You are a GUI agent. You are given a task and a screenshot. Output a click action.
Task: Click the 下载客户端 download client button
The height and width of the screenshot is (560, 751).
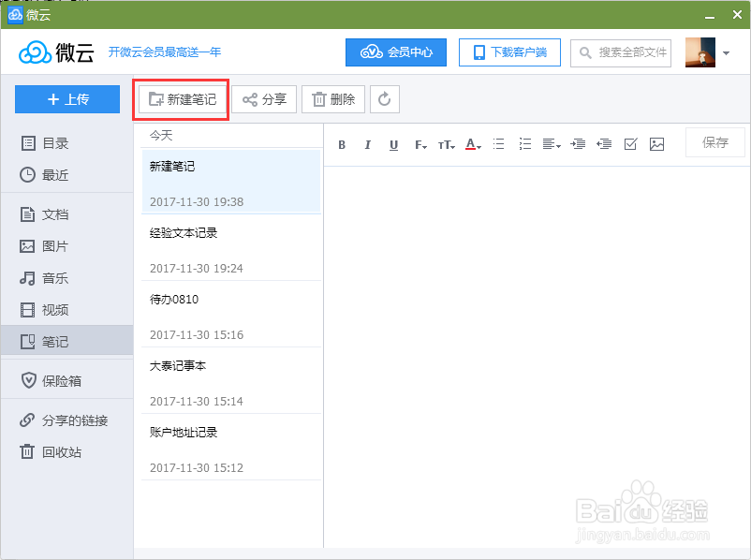pos(509,52)
